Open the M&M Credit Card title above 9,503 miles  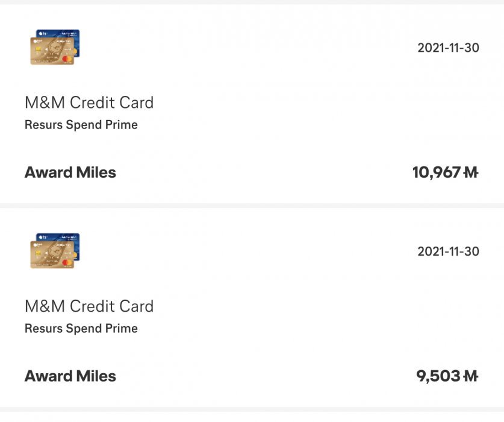(x=89, y=306)
